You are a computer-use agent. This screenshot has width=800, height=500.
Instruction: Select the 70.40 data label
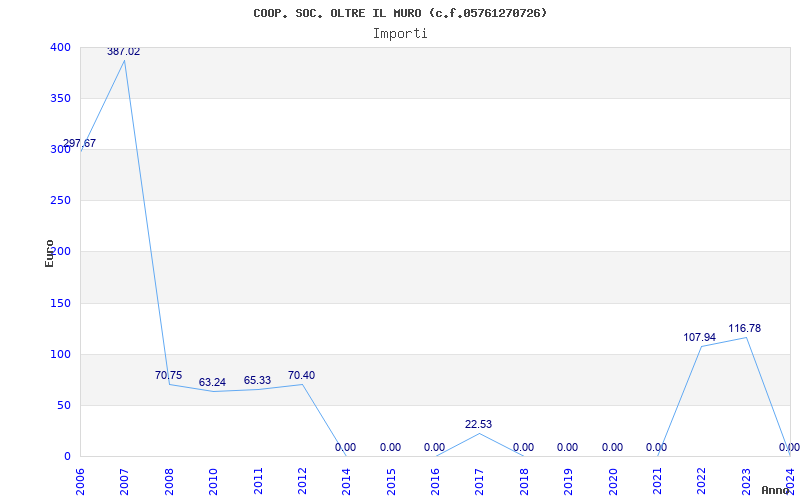tap(302, 376)
